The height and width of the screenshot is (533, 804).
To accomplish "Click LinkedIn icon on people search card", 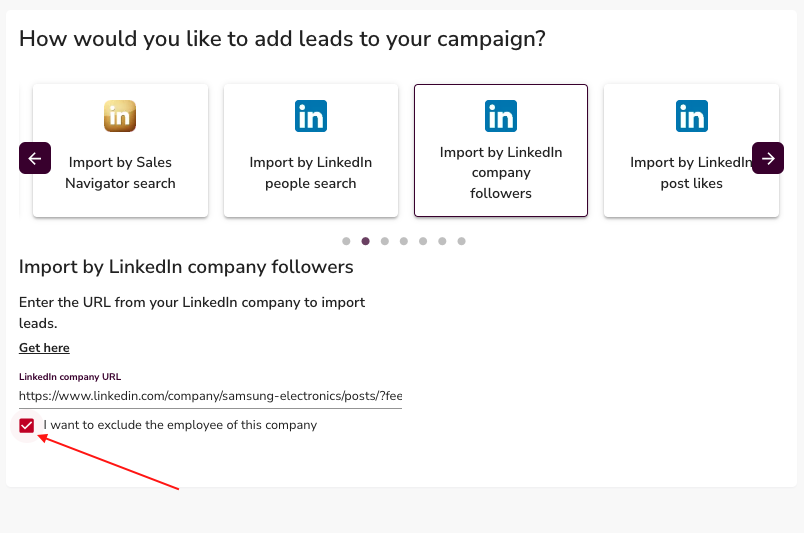I will 311,116.
